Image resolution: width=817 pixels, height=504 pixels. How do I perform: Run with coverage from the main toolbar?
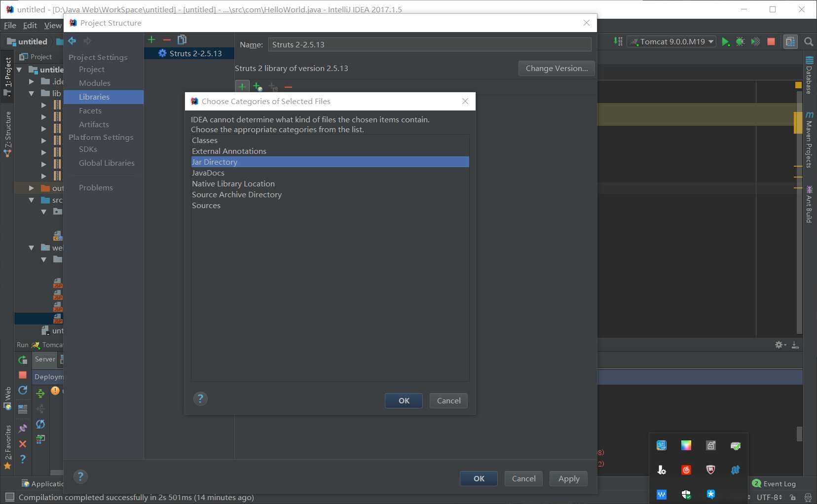click(755, 42)
